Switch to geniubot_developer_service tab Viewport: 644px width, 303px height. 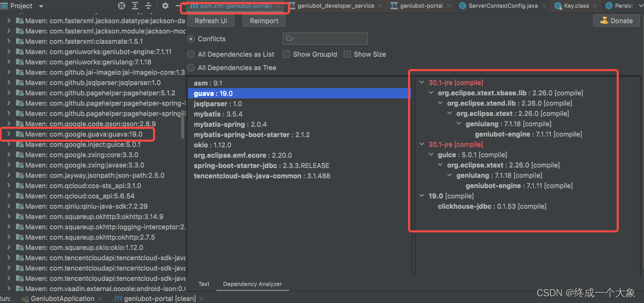click(335, 6)
